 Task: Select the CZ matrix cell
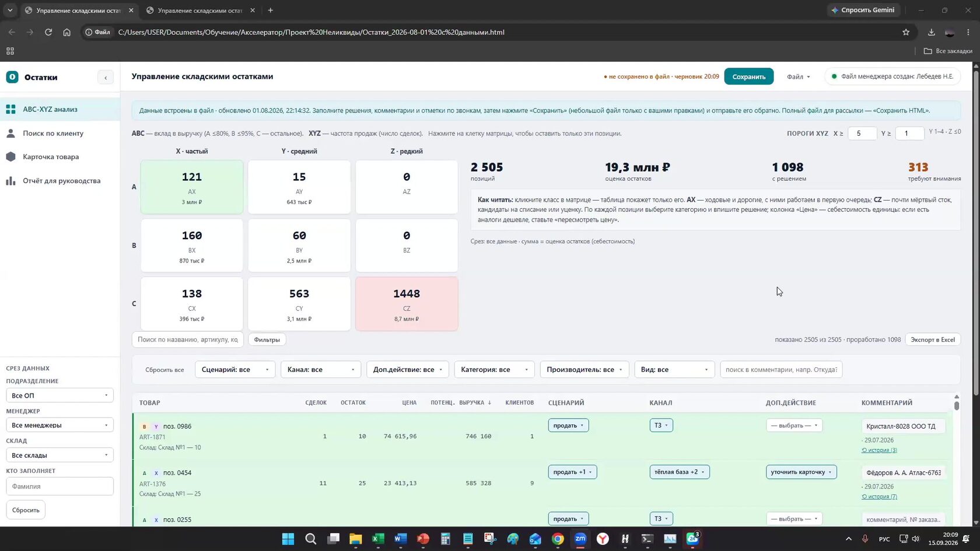pos(407,304)
